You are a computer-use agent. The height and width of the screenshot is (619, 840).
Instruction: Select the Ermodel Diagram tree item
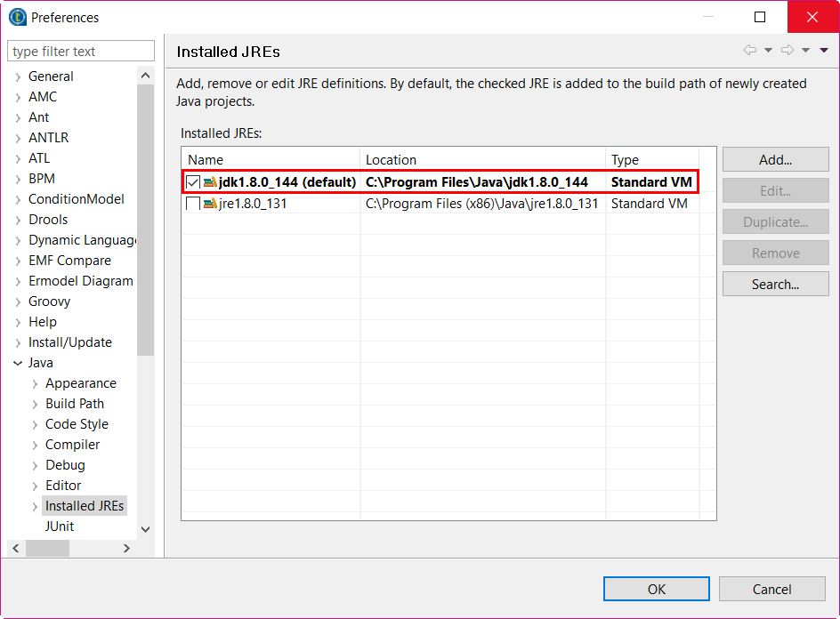80,280
